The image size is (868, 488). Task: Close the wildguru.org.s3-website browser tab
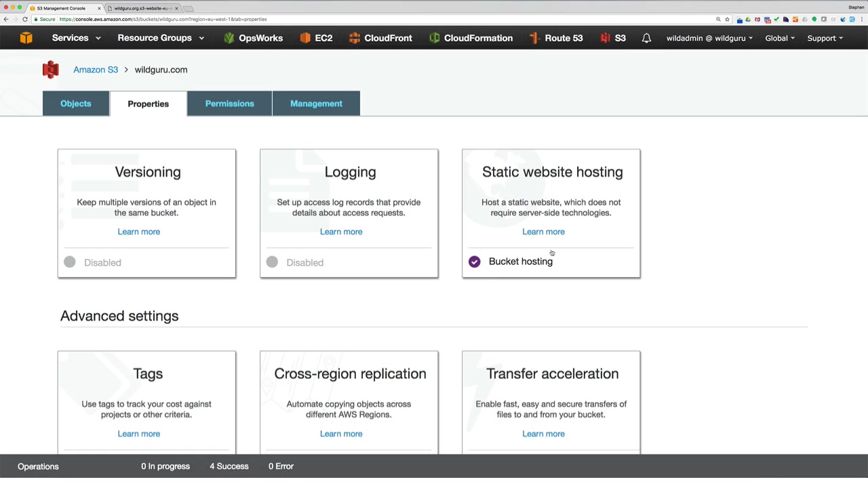tap(177, 8)
